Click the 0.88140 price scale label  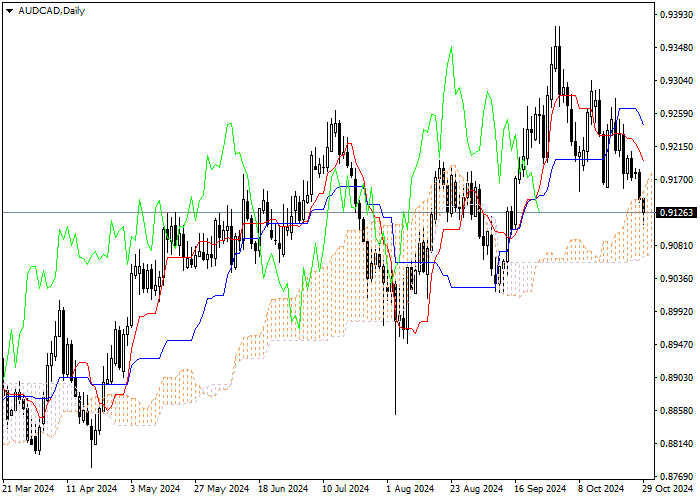pos(677,444)
